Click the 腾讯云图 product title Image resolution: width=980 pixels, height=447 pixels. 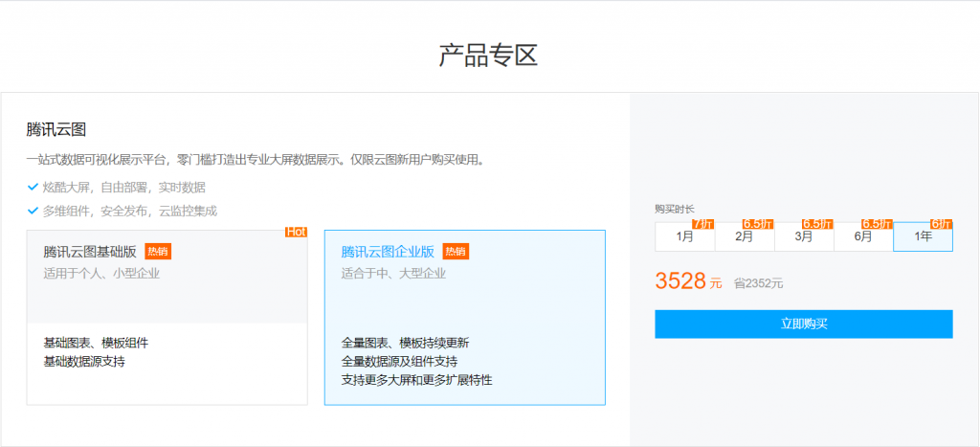tap(56, 129)
